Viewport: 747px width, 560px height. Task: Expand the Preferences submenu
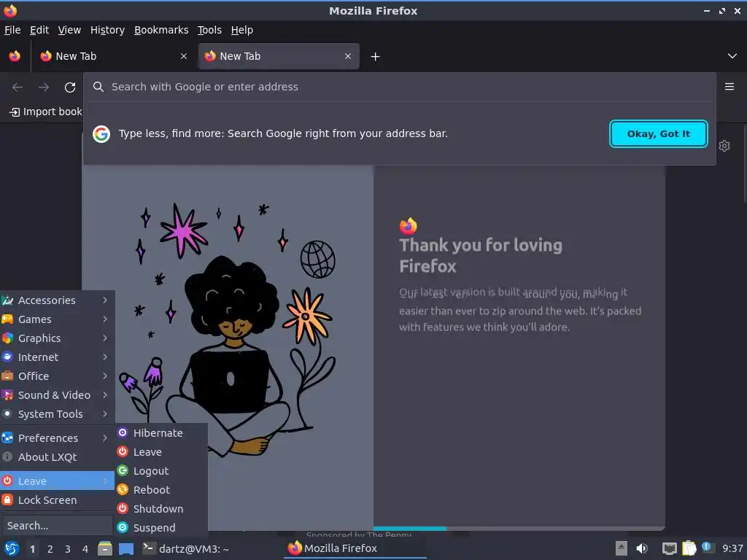[x=57, y=438]
